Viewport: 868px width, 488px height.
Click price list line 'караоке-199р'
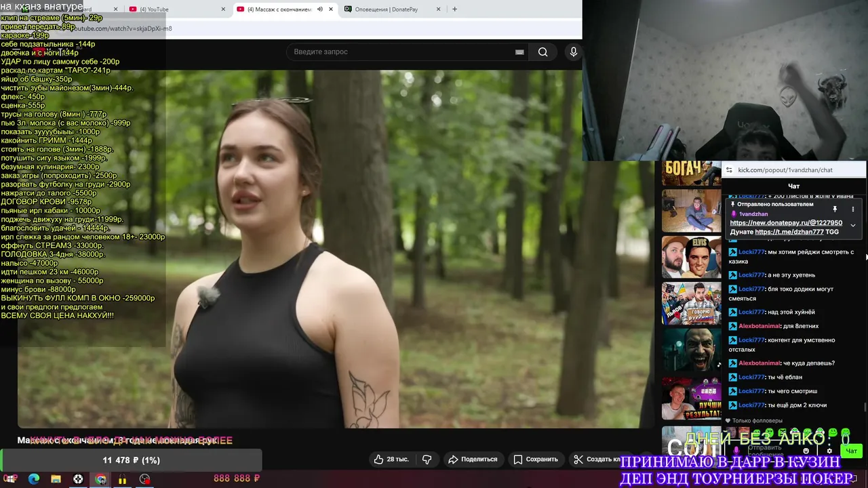coord(25,35)
